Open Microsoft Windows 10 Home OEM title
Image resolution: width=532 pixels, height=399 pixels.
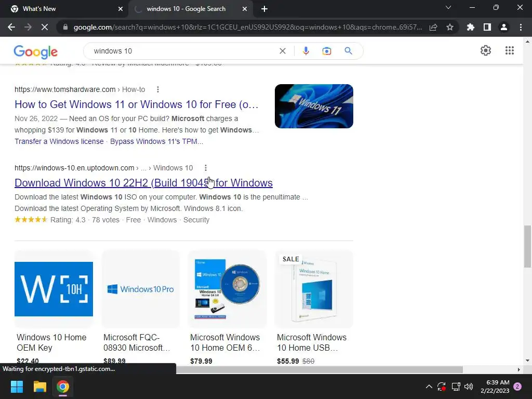click(225, 342)
